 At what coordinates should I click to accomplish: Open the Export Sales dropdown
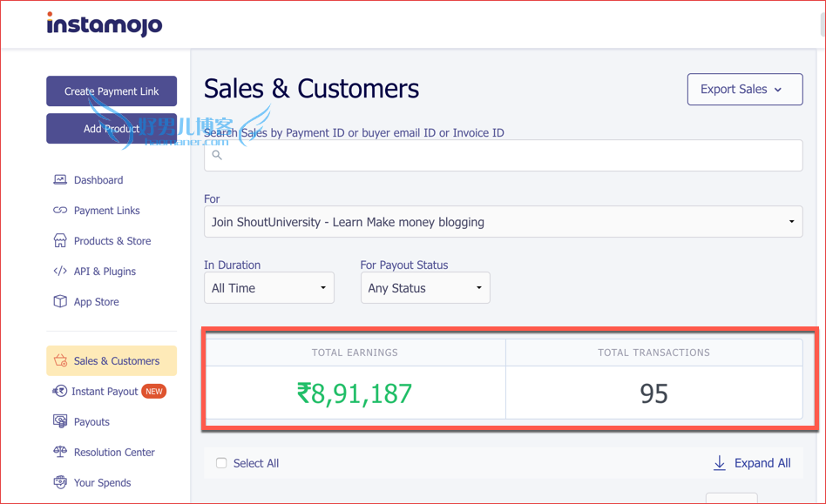[x=745, y=90]
